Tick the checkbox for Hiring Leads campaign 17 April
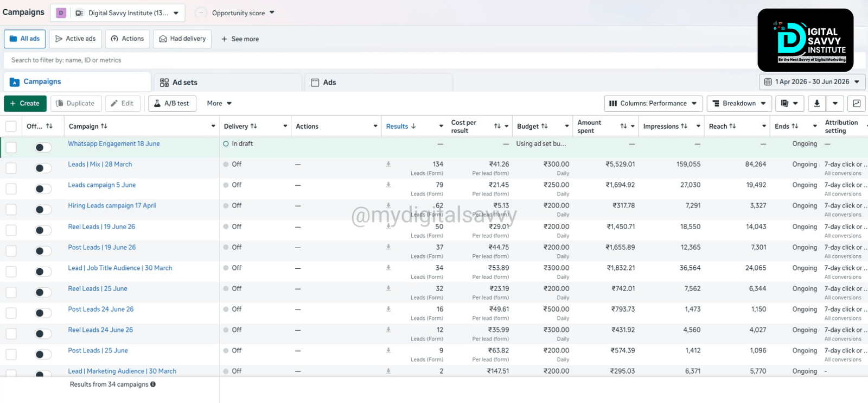 (11, 210)
